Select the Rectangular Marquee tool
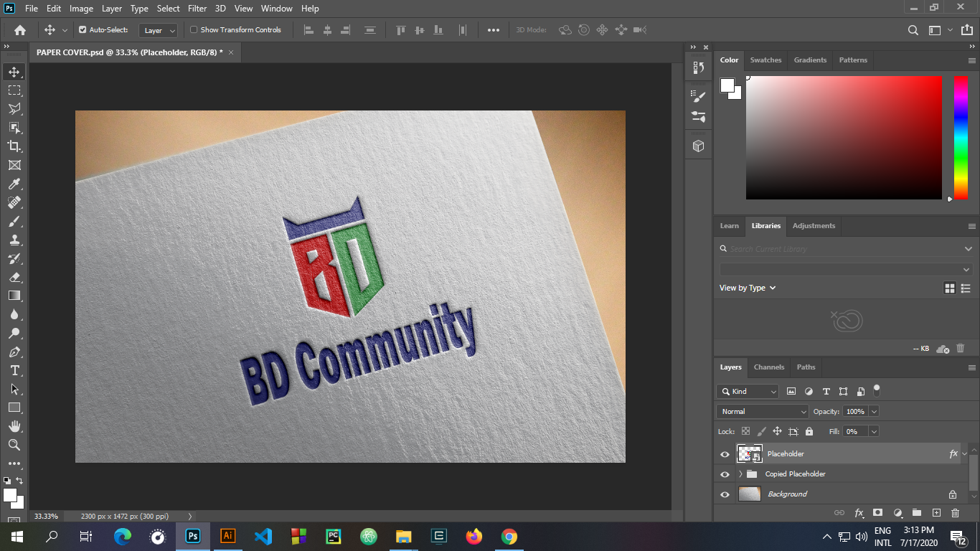 tap(14, 90)
